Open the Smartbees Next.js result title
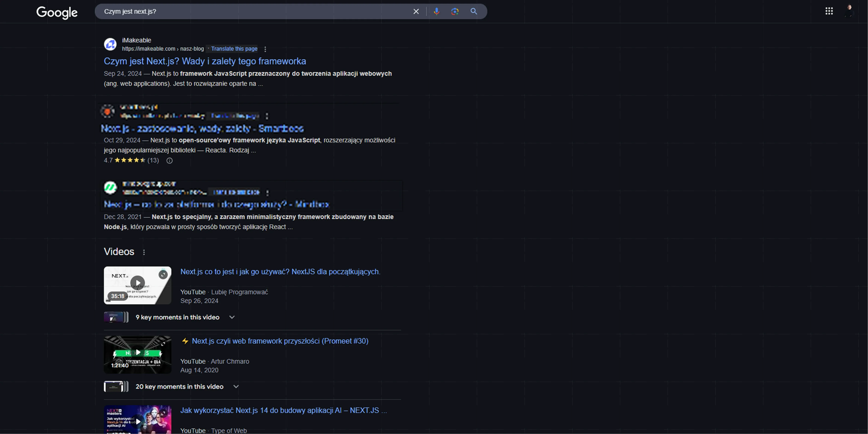Image resolution: width=868 pixels, height=434 pixels. click(x=202, y=129)
